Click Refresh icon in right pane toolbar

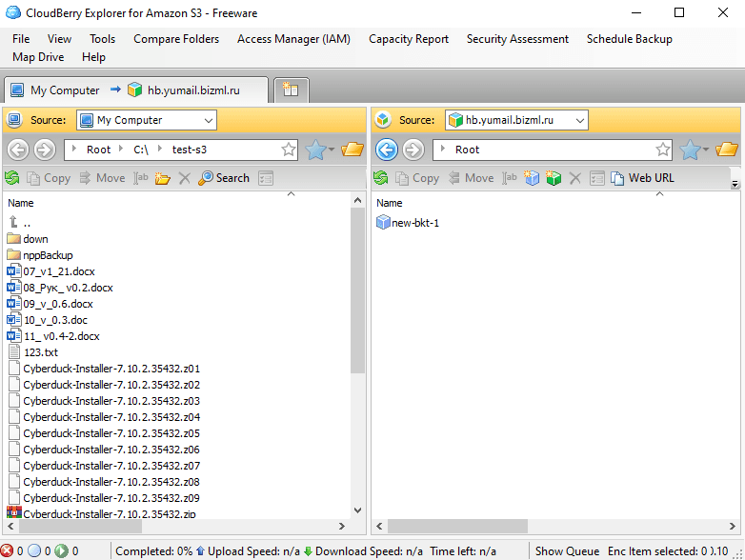point(380,178)
